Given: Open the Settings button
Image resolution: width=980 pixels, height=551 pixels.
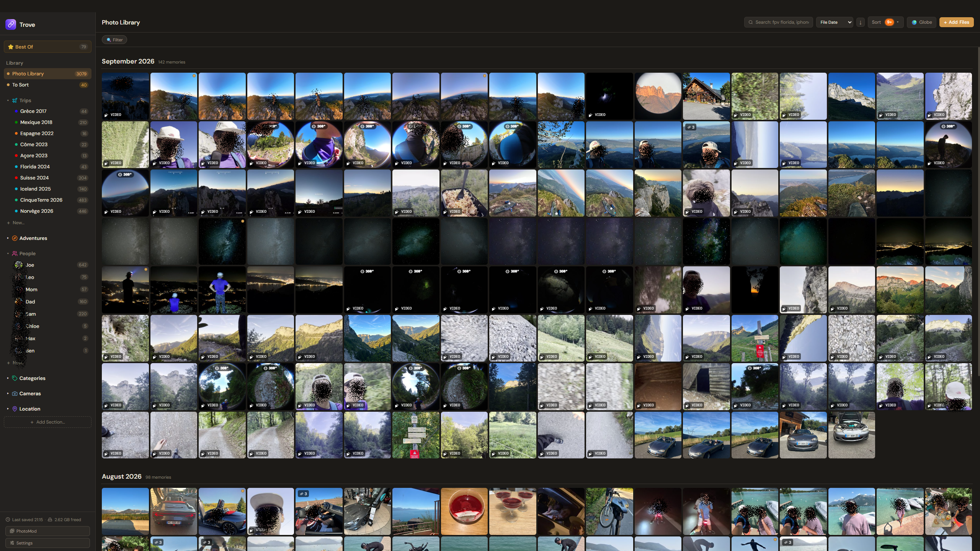Looking at the screenshot, I should tap(47, 543).
